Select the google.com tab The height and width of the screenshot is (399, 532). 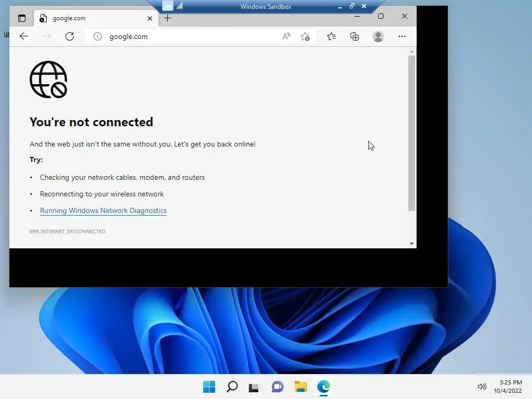click(x=96, y=18)
